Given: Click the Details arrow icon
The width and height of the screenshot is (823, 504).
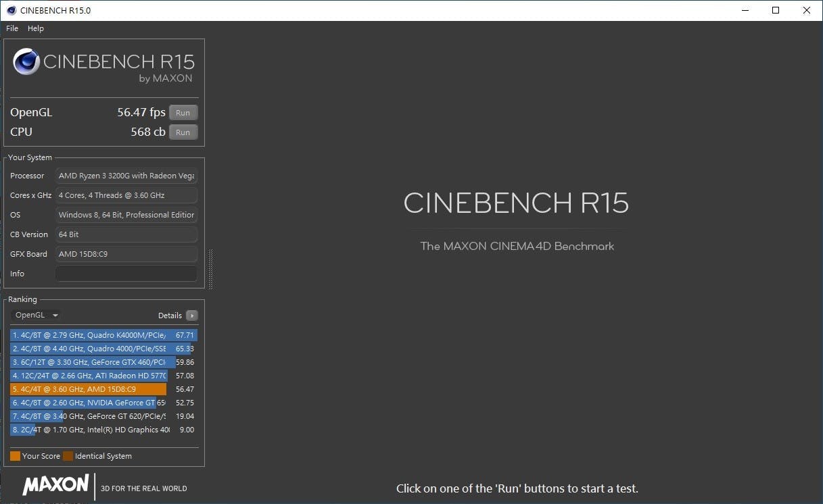Looking at the screenshot, I should (x=192, y=316).
